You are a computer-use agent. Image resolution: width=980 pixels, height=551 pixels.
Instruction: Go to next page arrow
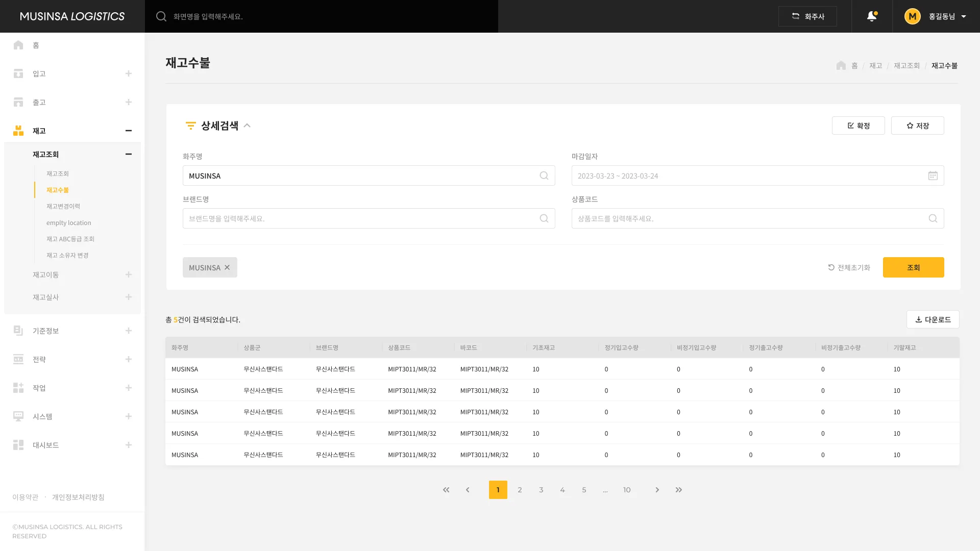(657, 490)
